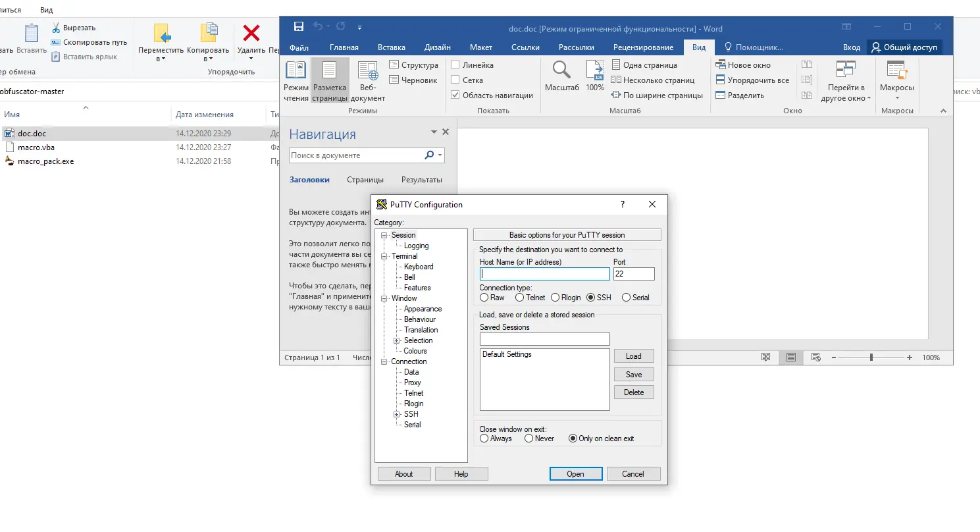The image size is (980, 532).
Task: Uncheck the Navigation Pane checkbox
Action: click(x=455, y=95)
